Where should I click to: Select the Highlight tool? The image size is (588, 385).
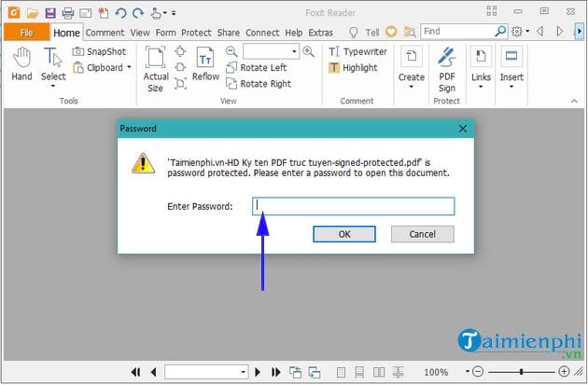[x=353, y=68]
